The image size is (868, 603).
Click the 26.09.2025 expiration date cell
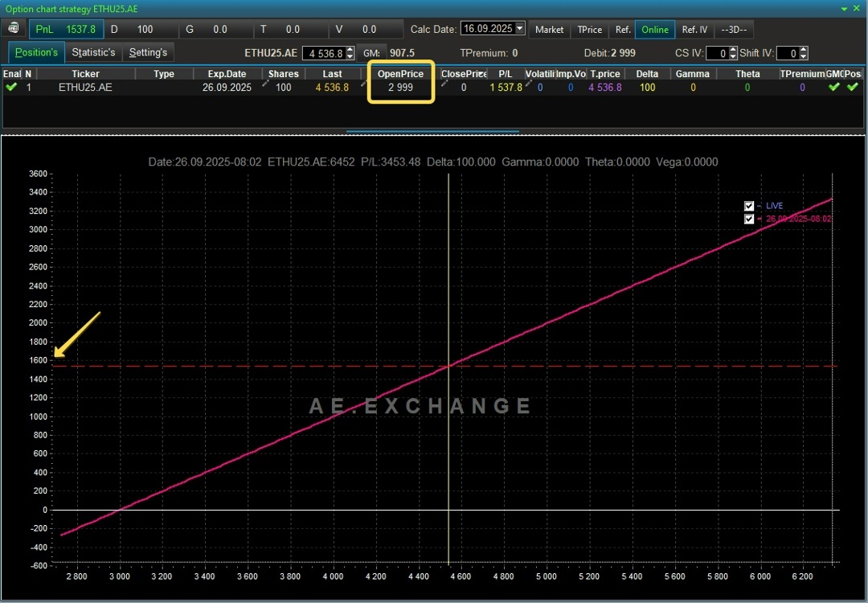[x=227, y=88]
